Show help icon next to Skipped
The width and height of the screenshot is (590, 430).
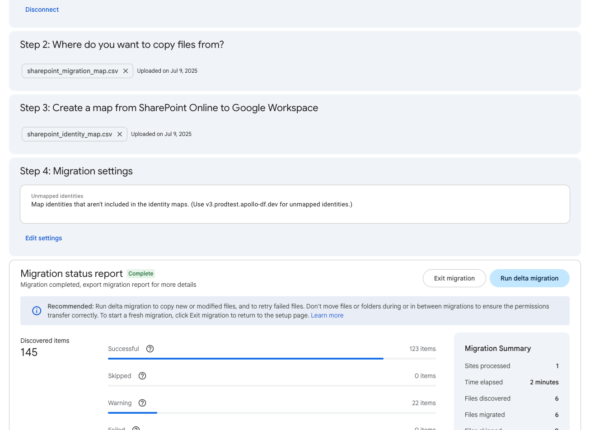tap(142, 376)
